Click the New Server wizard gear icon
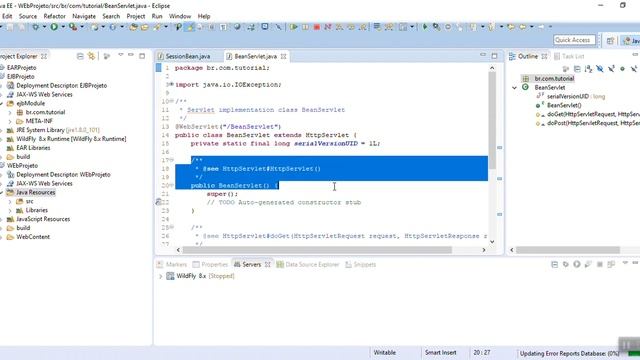The width and height of the screenshot is (640, 360). tap(95, 27)
